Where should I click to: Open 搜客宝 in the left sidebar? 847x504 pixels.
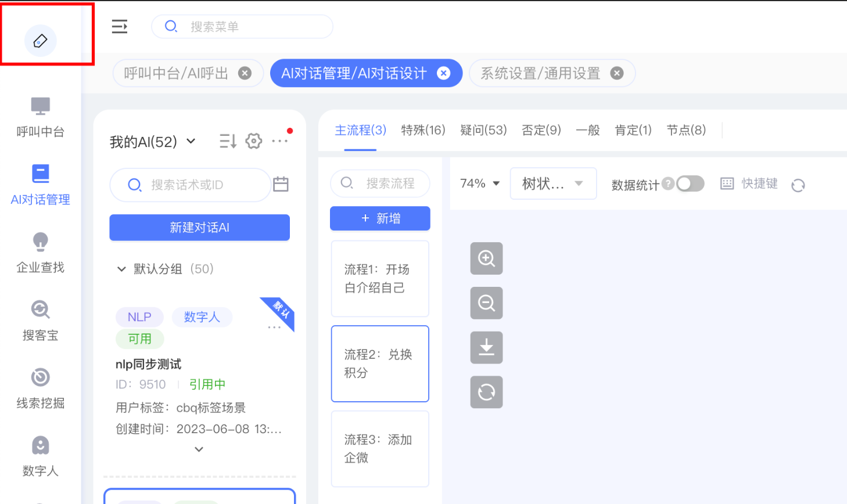[x=40, y=321]
